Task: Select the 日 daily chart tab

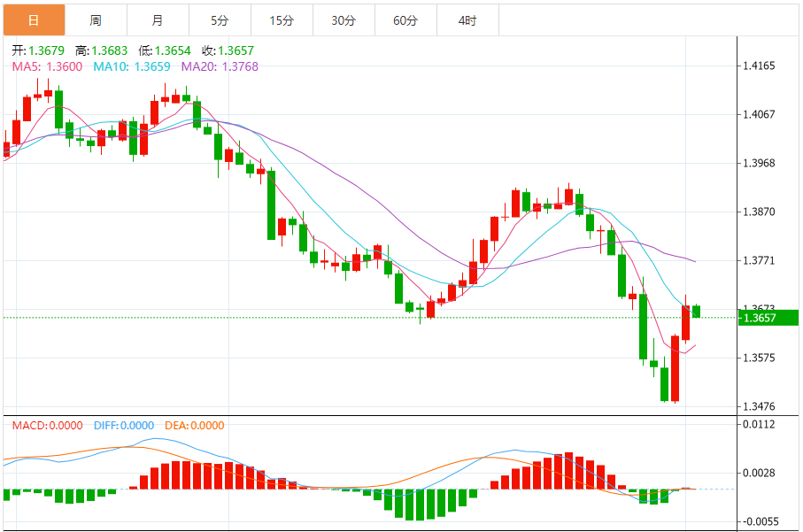Action: coord(33,20)
